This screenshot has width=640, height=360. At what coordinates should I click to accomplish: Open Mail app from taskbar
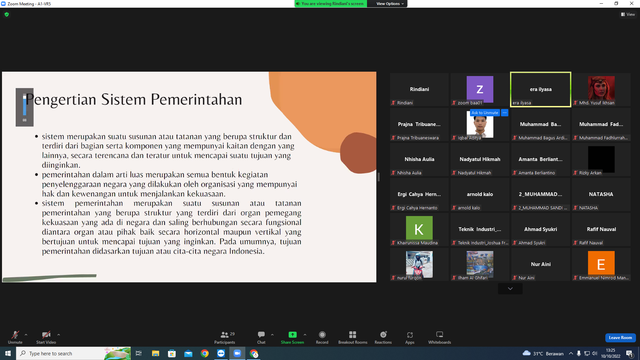(x=188, y=353)
